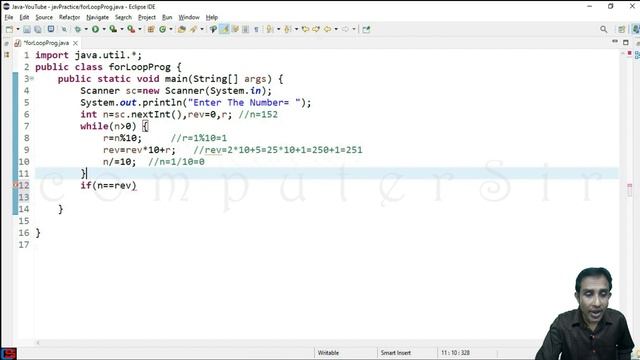
Task: Click cursor position '11 : 10 : 328' status
Action: (455, 353)
